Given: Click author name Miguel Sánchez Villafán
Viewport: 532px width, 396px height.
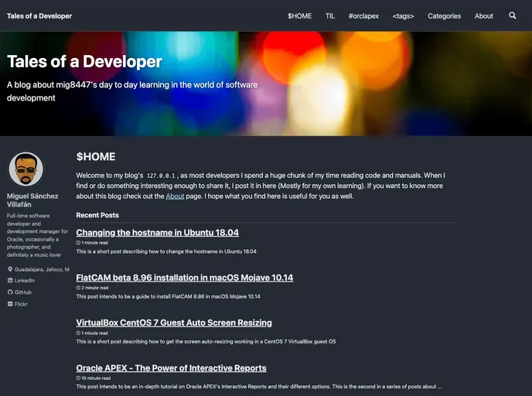Looking at the screenshot, I should [32, 201].
